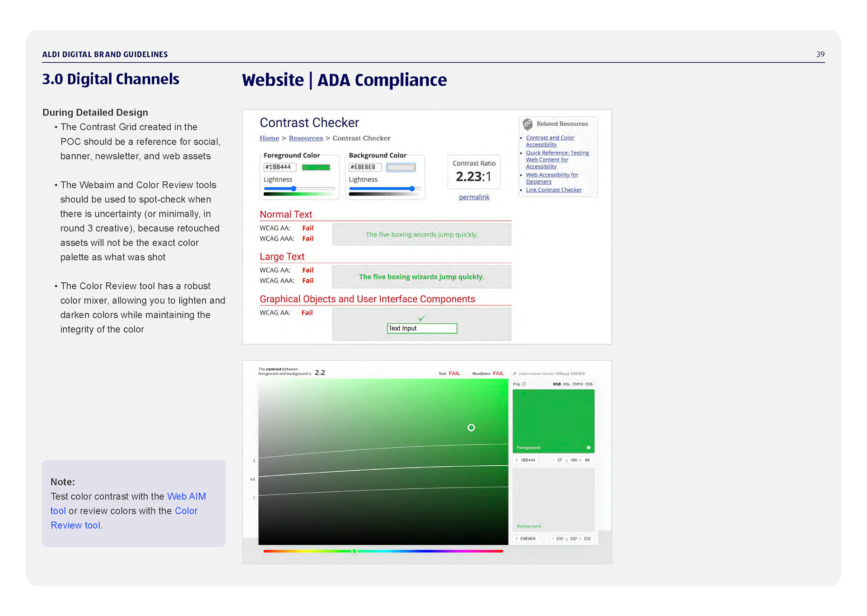Open the Link Contrast Checker resource
Screen dimensions: 867x616
(554, 190)
